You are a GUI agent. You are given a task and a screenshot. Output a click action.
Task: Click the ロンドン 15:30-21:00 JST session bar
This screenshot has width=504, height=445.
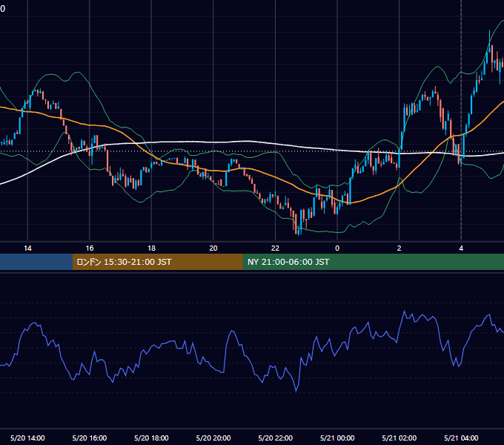[157, 262]
